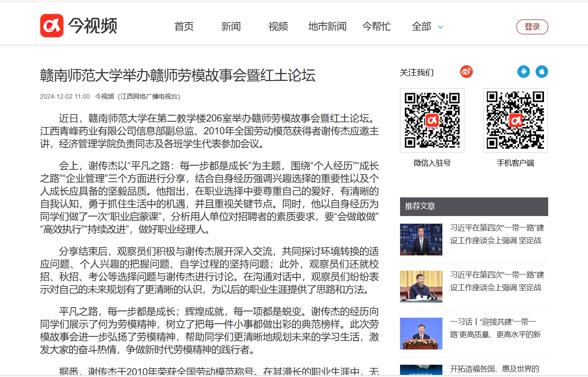This screenshot has height=377, width=588.
Task: Open the 一习话丨迎接共建 article link
Action: click(x=495, y=328)
